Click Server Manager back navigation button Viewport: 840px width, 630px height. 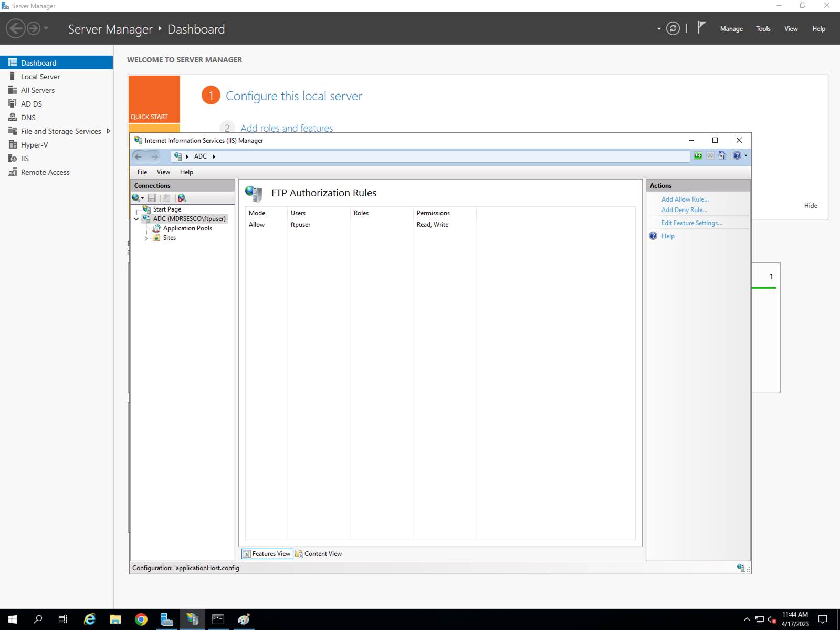point(16,28)
